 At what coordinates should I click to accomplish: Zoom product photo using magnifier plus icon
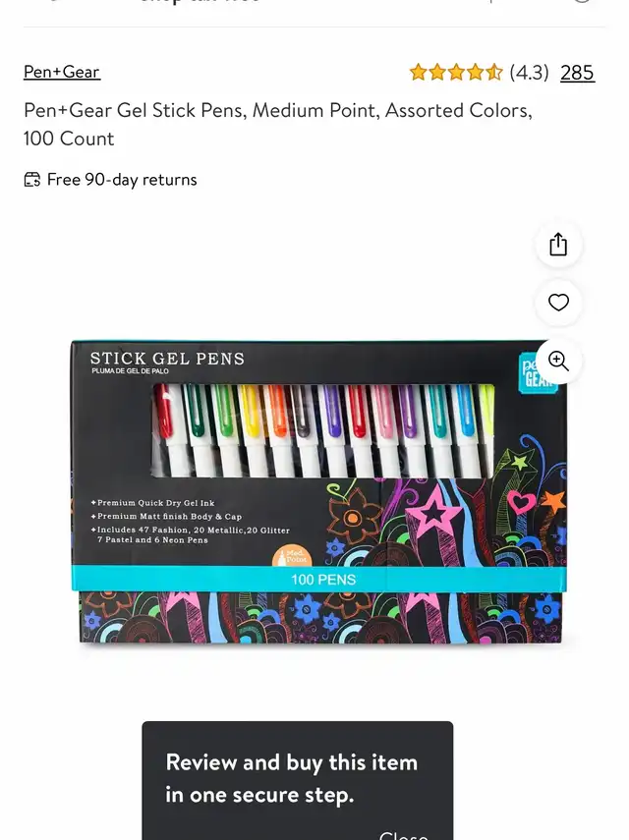558,361
